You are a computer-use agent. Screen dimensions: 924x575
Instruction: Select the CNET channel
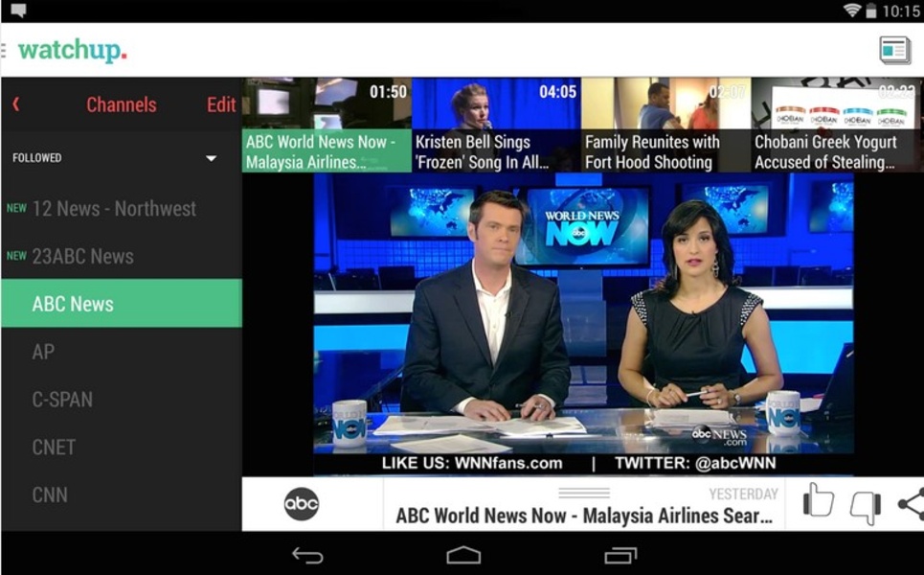(122, 447)
